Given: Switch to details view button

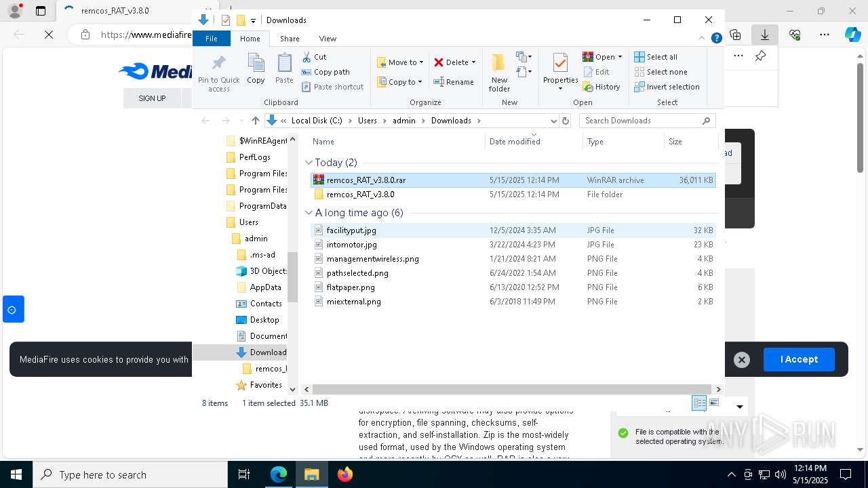Looking at the screenshot, I should point(699,403).
